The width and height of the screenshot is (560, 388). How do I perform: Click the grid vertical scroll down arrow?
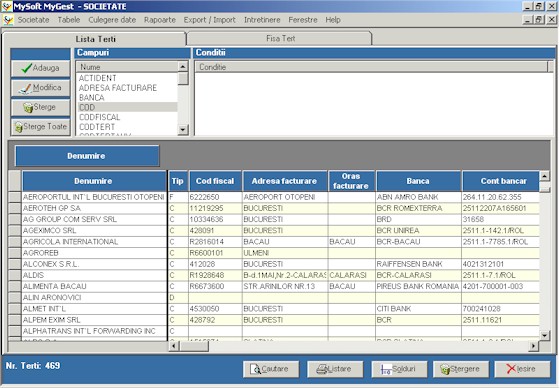coord(545,335)
